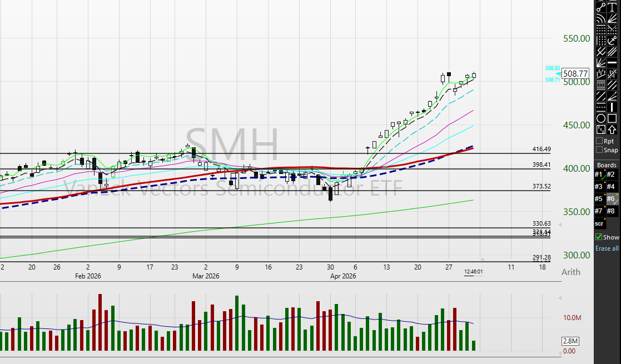Select the solid and dashed horizontal lines tool
The width and height of the screenshot is (621, 364).
click(x=601, y=107)
